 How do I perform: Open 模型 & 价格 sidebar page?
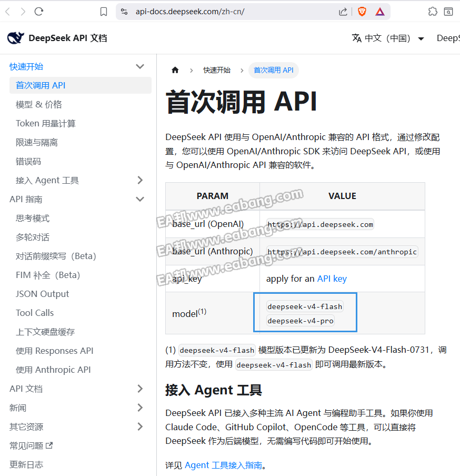[x=39, y=104]
